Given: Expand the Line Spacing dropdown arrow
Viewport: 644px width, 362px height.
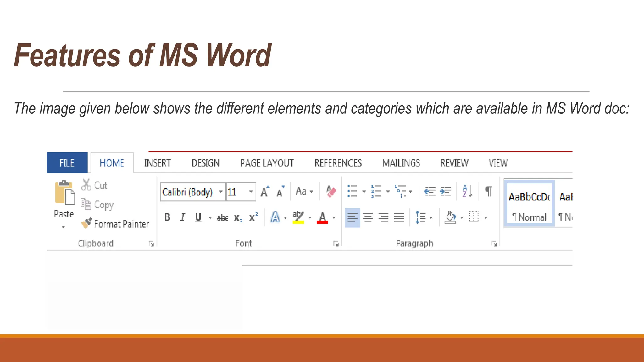Looking at the screenshot, I should pos(431,217).
